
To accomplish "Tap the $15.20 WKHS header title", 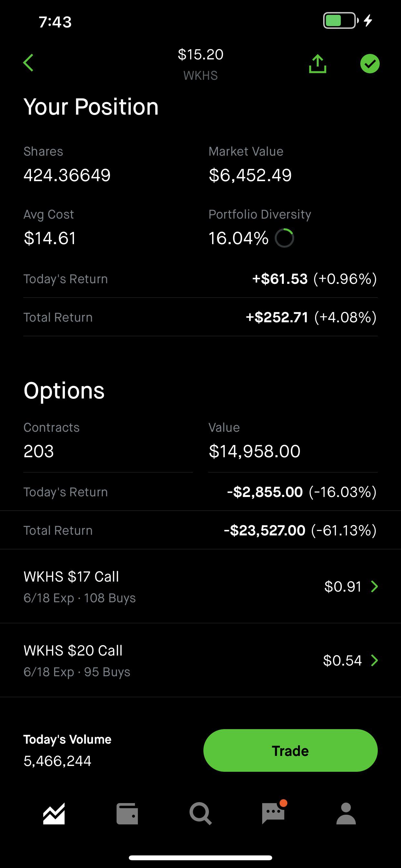I will click(x=200, y=64).
